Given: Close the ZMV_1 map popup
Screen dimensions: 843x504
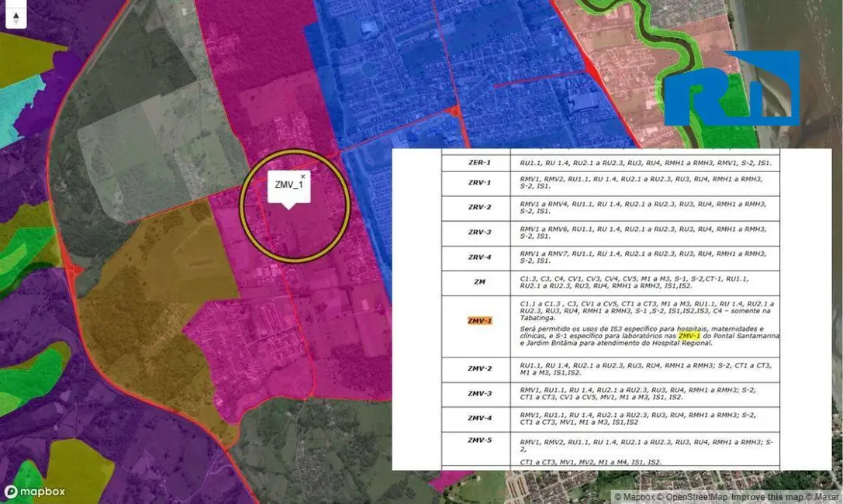Looking at the screenshot, I should point(303,177).
